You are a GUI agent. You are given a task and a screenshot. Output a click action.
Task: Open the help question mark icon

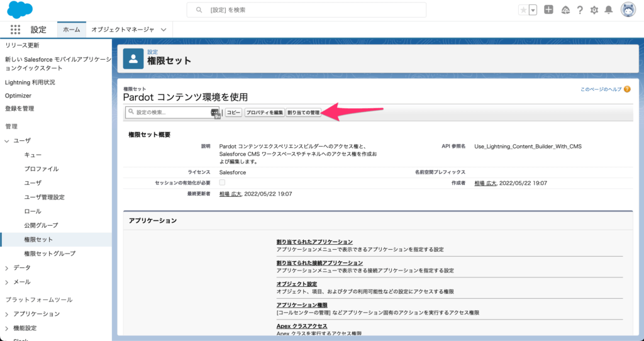click(580, 10)
